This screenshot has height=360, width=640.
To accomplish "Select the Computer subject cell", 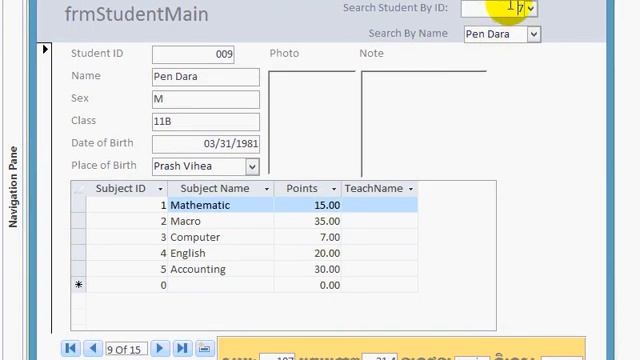I will pyautogui.click(x=221, y=237).
